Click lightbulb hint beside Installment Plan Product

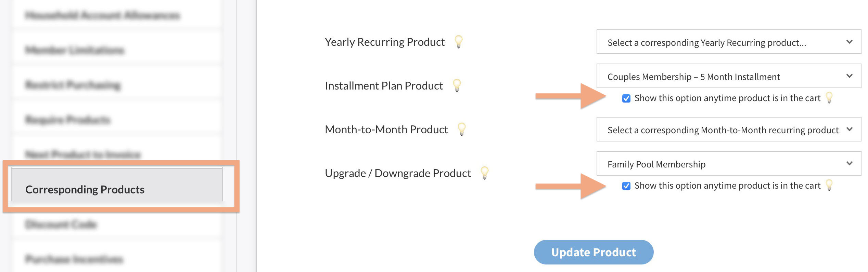[457, 85]
